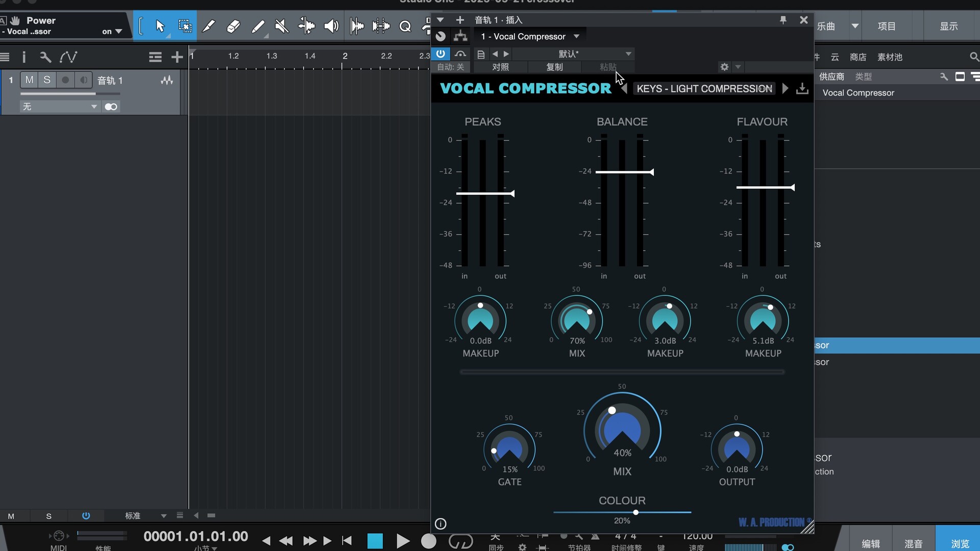This screenshot has width=980, height=551.
Task: Click the waveform icon on 音轨 1
Action: (x=167, y=80)
